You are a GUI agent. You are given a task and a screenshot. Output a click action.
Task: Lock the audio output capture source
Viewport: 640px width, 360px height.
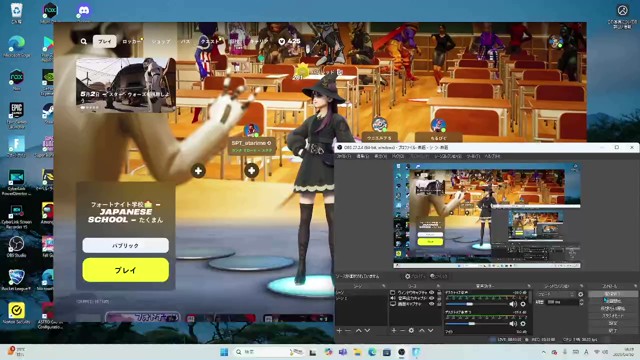click(x=439, y=298)
